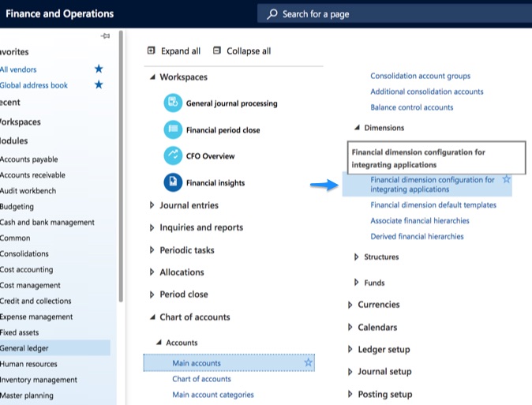The image size is (532, 405).
Task: Expand the Journal setup section
Action: tap(350, 371)
